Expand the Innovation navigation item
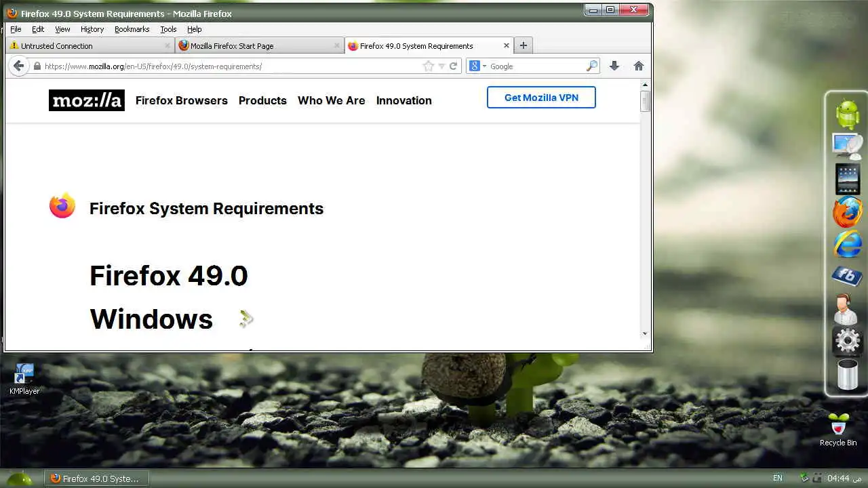This screenshot has width=868, height=488. tap(403, 100)
